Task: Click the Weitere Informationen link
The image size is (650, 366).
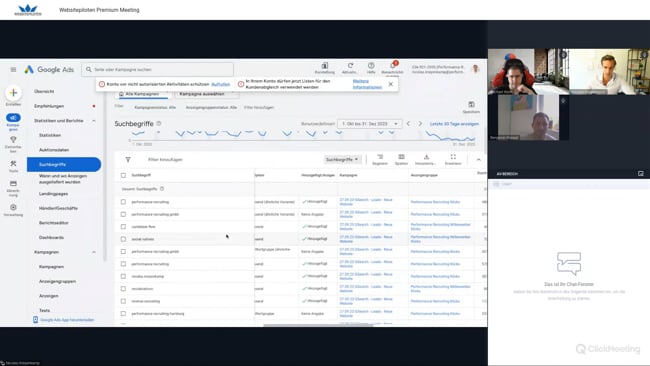Action: tap(367, 84)
